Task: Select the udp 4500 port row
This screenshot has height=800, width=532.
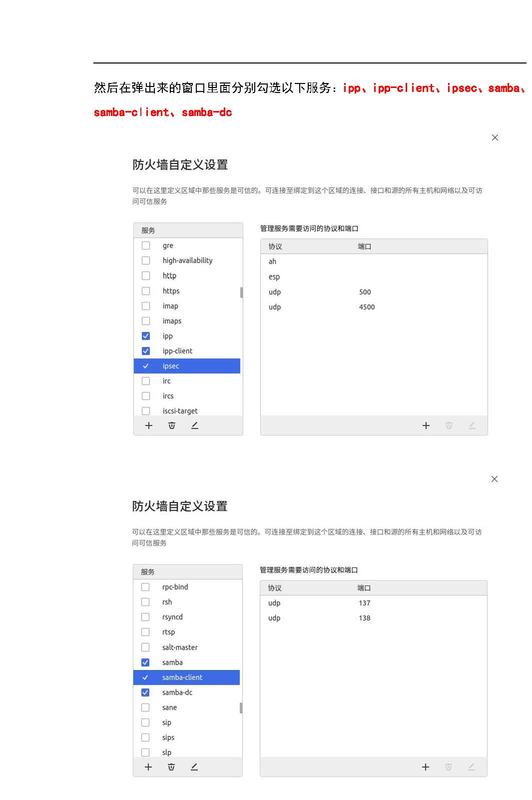Action: [x=374, y=307]
